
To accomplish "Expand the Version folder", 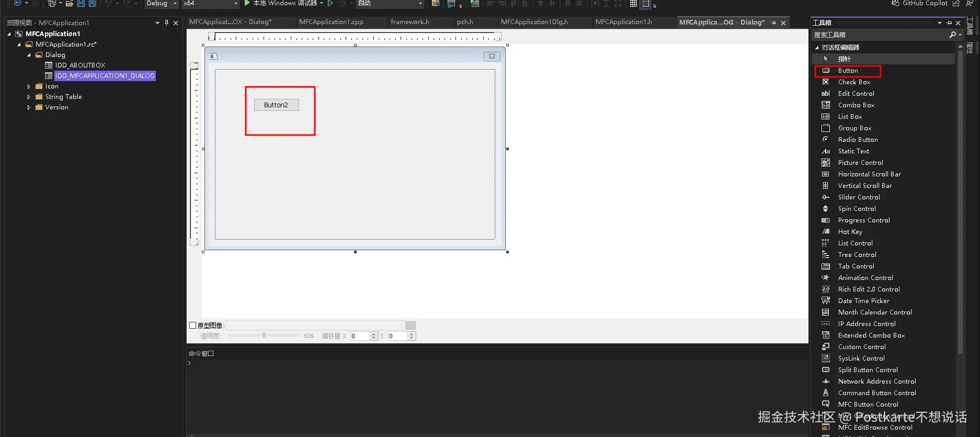I will pos(29,107).
